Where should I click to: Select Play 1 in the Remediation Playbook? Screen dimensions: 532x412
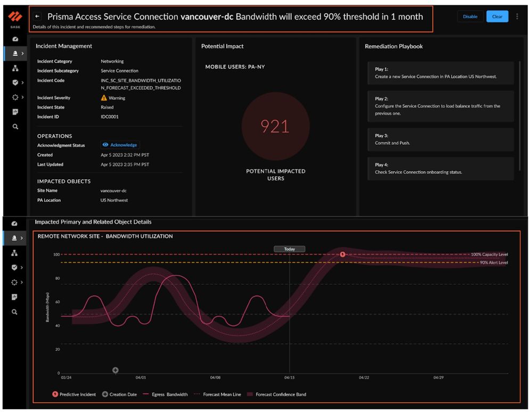[x=440, y=73]
